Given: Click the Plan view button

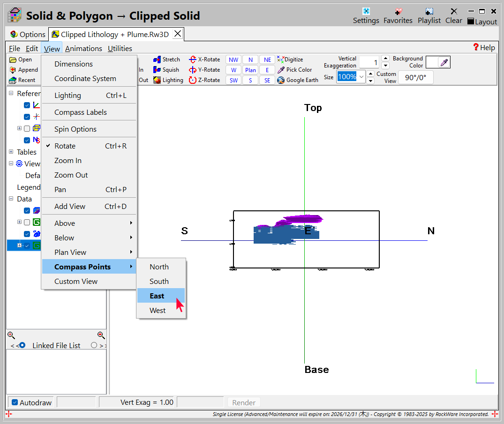Looking at the screenshot, I should coord(250,70).
